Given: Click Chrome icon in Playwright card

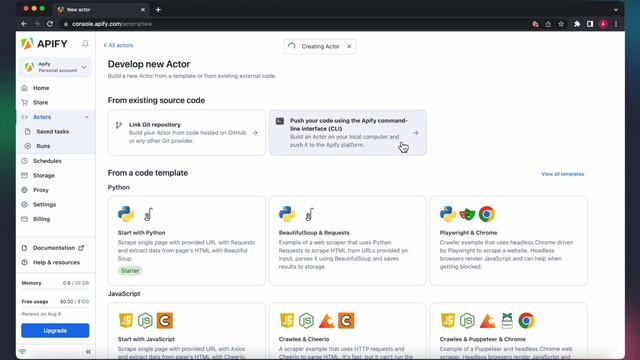Looking at the screenshot, I should 487,214.
